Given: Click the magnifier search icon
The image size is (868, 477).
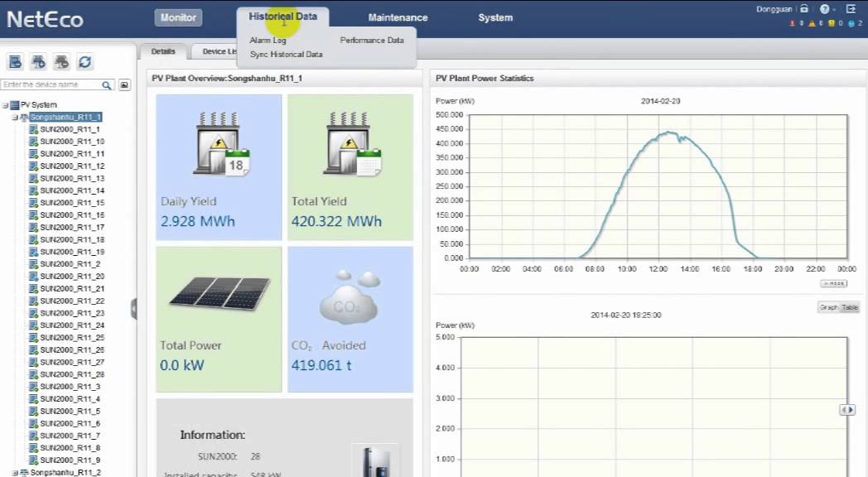Looking at the screenshot, I should [x=107, y=84].
